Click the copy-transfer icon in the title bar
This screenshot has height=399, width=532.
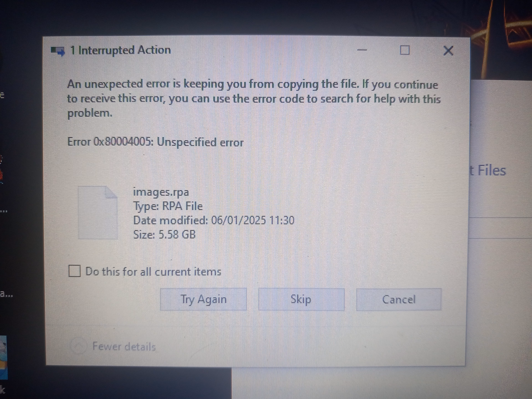[58, 51]
